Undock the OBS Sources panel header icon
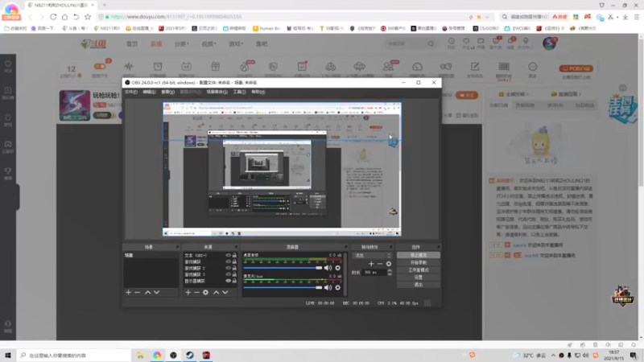644x362 pixels. 236,247
